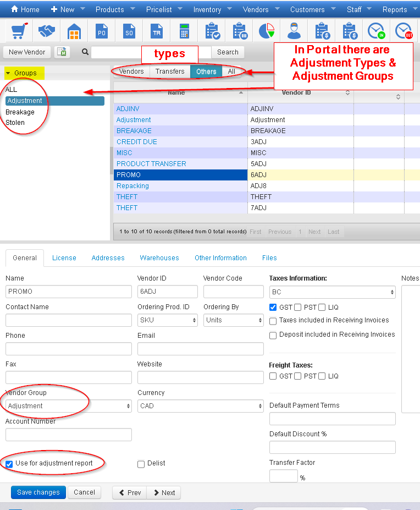Uncheck the GST tax checkbox under Taxes Information
The image size is (420, 510).
point(273,308)
